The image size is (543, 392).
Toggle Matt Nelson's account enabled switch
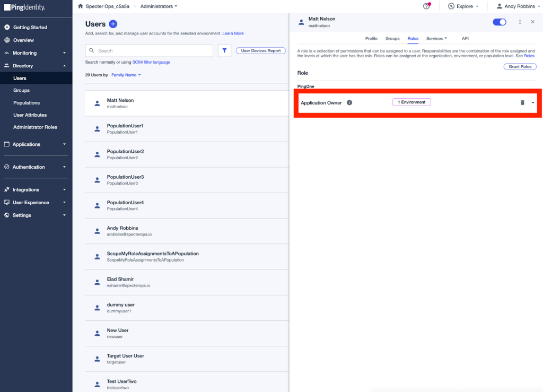(499, 22)
